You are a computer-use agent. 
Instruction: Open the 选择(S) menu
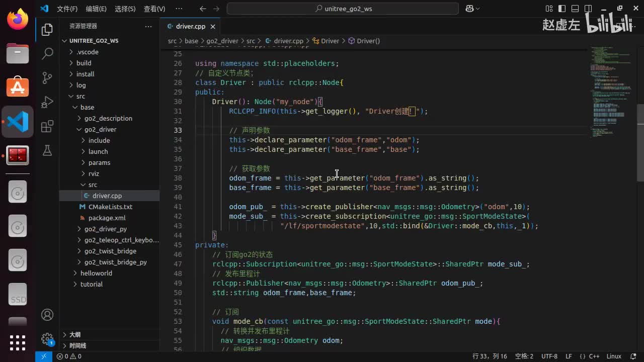[x=125, y=9]
